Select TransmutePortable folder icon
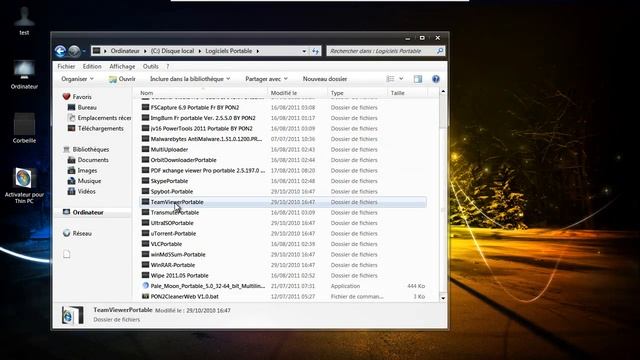 tap(145, 212)
